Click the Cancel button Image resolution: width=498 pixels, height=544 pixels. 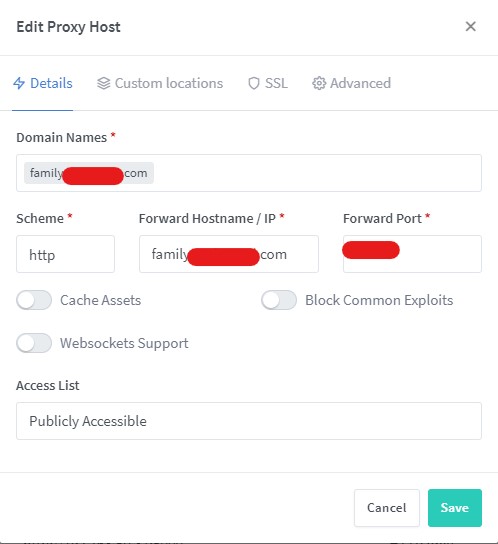[387, 508]
